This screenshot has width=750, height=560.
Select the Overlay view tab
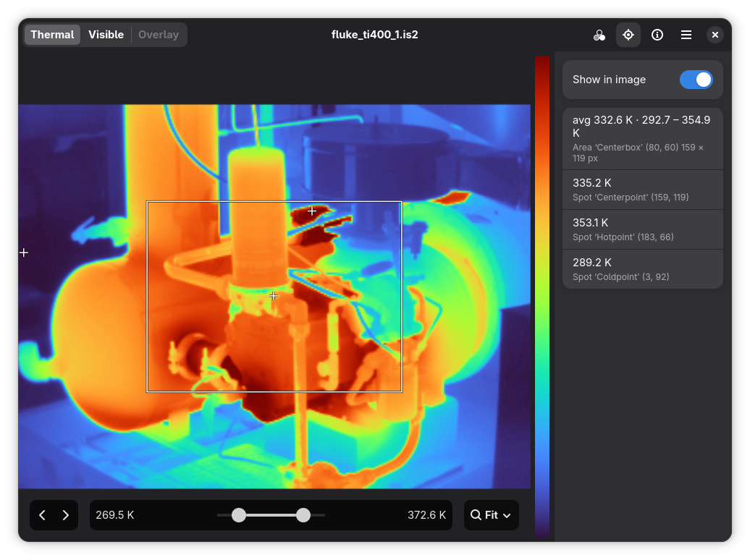coord(159,35)
